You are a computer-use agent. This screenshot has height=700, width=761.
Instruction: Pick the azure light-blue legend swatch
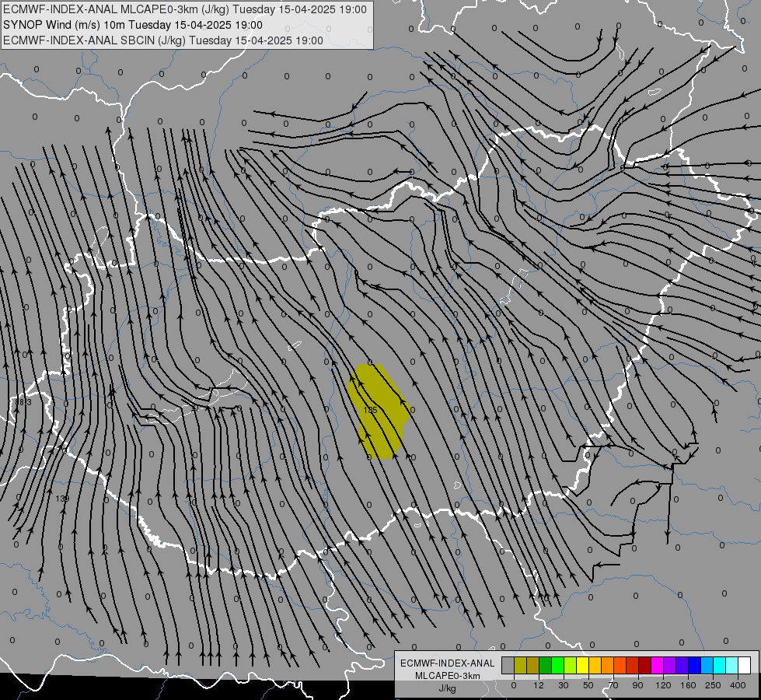pyautogui.click(x=707, y=665)
